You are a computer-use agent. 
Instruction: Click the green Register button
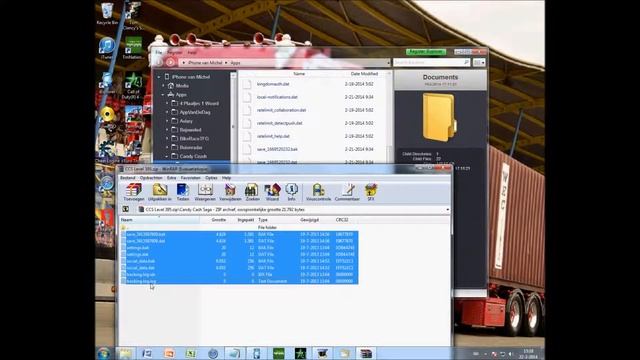coord(426,52)
